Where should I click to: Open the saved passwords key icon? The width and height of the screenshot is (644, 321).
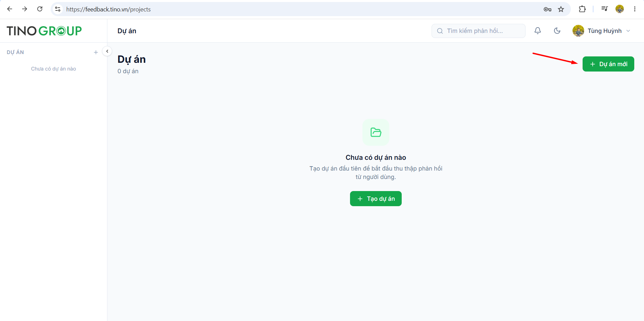[547, 9]
